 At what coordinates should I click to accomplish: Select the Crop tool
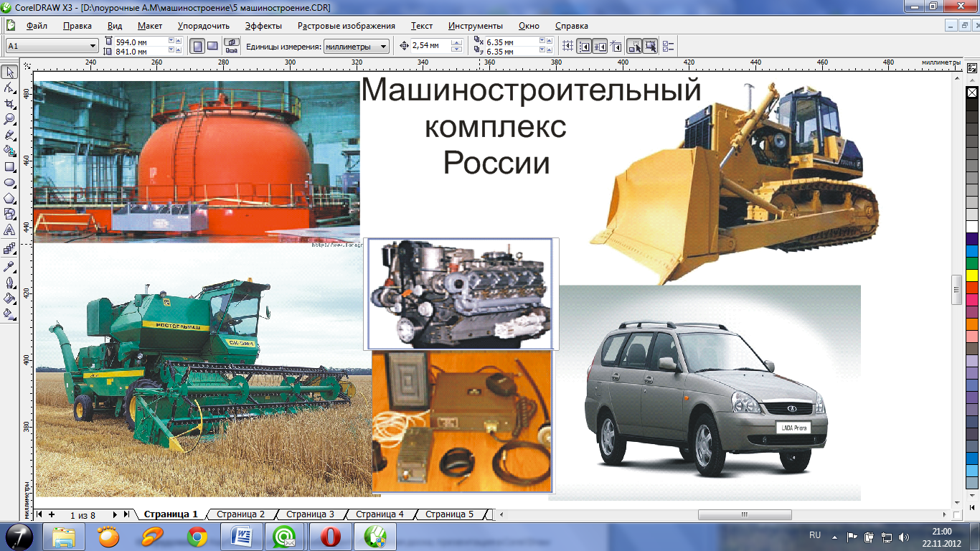[10, 103]
